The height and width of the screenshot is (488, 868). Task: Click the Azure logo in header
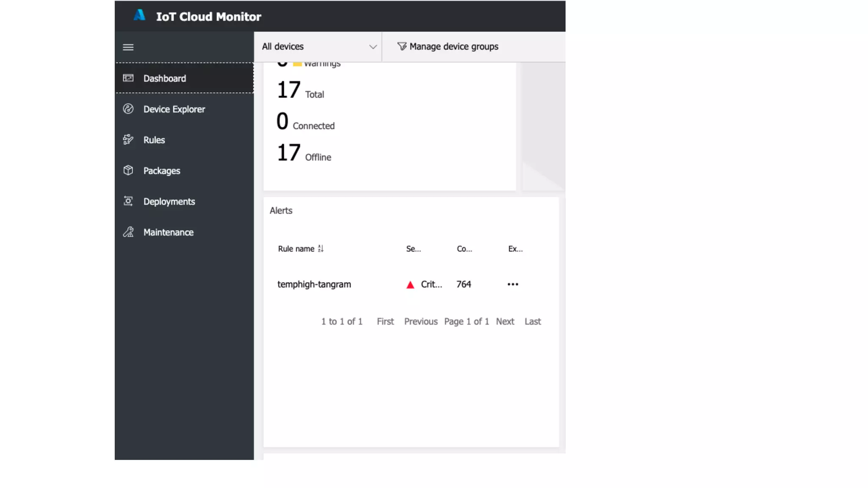(139, 16)
